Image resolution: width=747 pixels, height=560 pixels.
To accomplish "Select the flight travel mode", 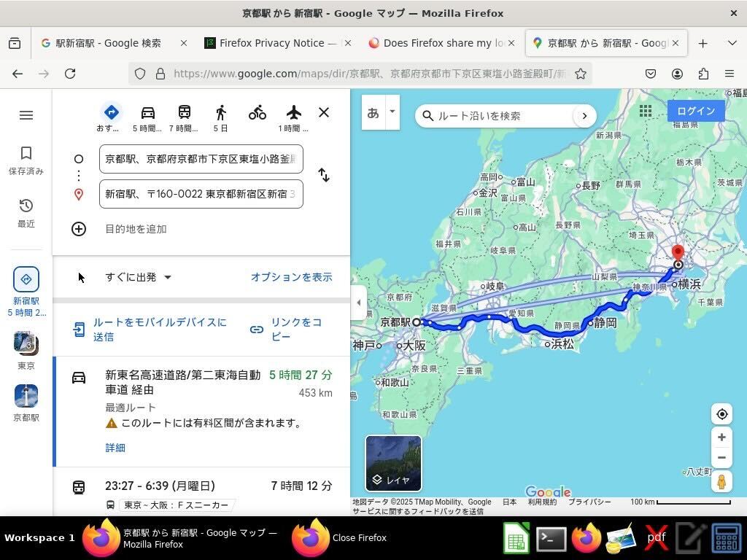I will point(293,117).
